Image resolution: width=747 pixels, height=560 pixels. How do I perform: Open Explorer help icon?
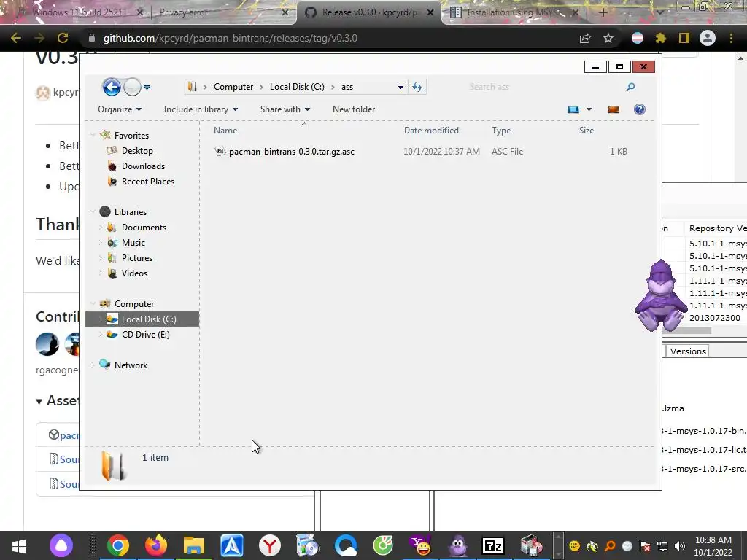(x=639, y=109)
